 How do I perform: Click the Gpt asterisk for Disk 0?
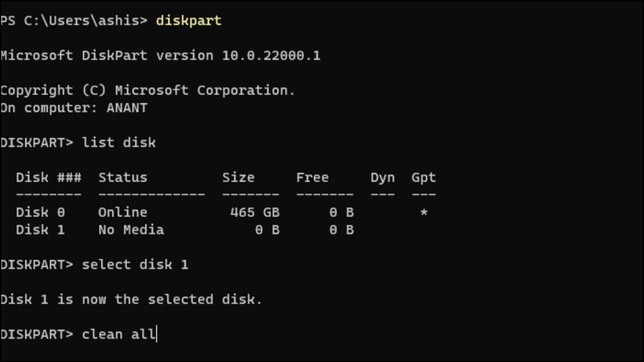click(x=424, y=212)
